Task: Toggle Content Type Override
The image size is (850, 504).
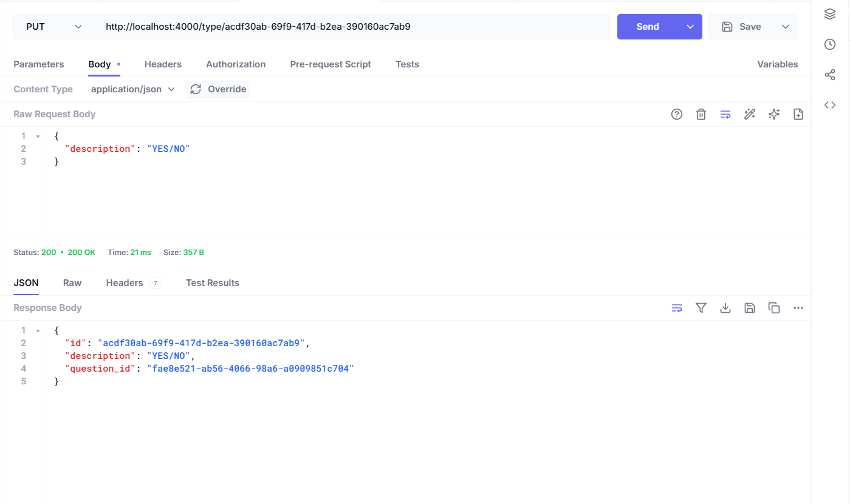Action: (x=218, y=89)
